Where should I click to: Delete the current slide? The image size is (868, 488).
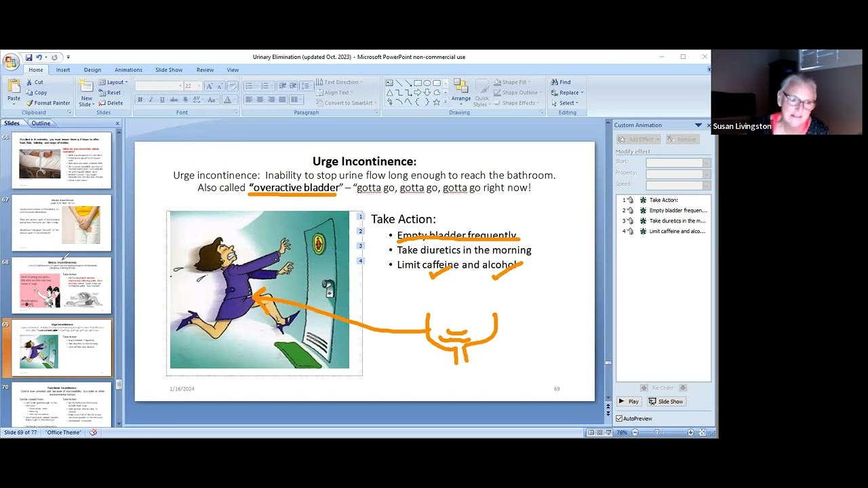click(111, 103)
